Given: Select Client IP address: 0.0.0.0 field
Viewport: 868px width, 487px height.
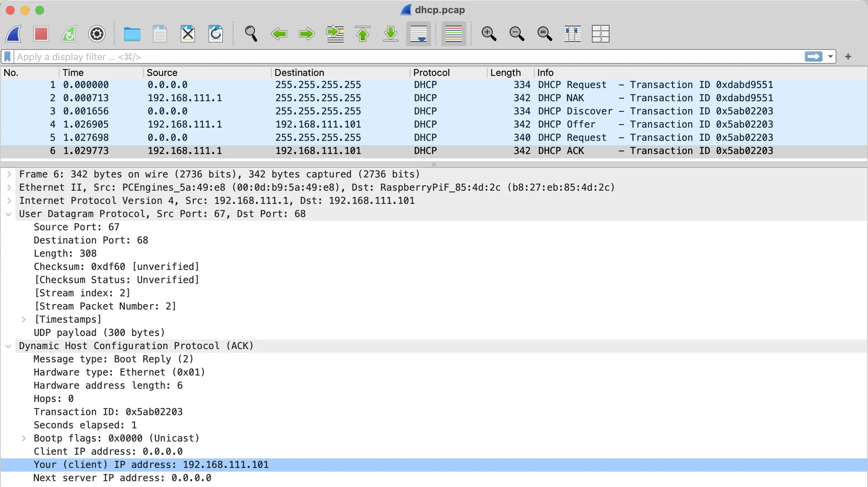Looking at the screenshot, I should (108, 451).
